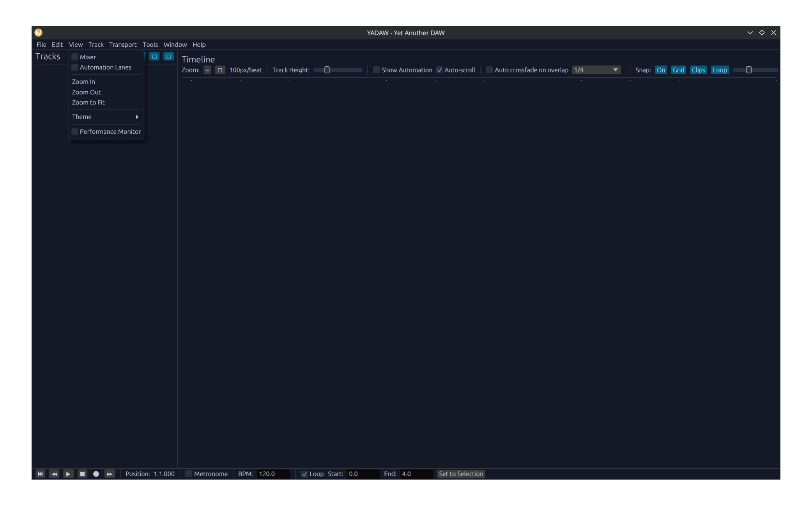Click the BPM field showing 120.0
This screenshot has width=812, height=517.
273,474
